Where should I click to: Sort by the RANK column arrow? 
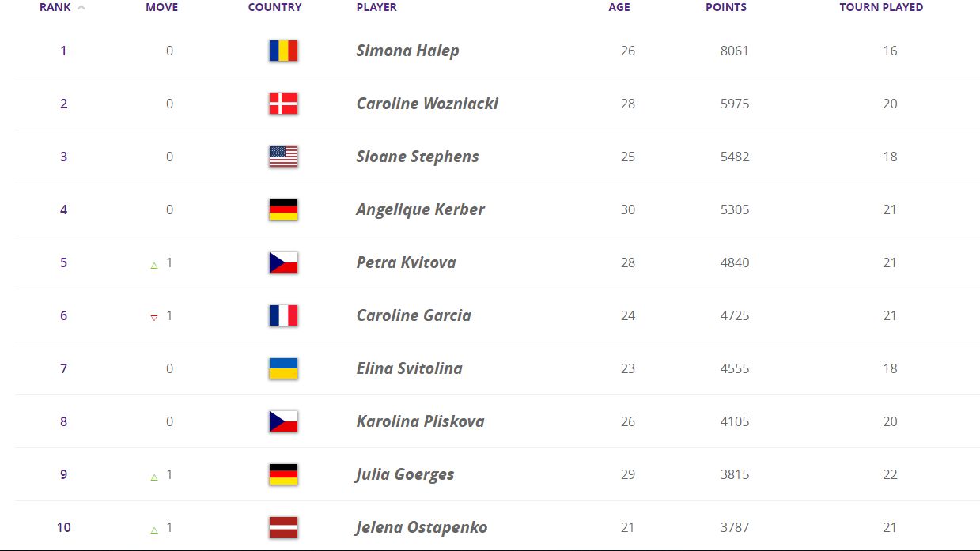(81, 8)
